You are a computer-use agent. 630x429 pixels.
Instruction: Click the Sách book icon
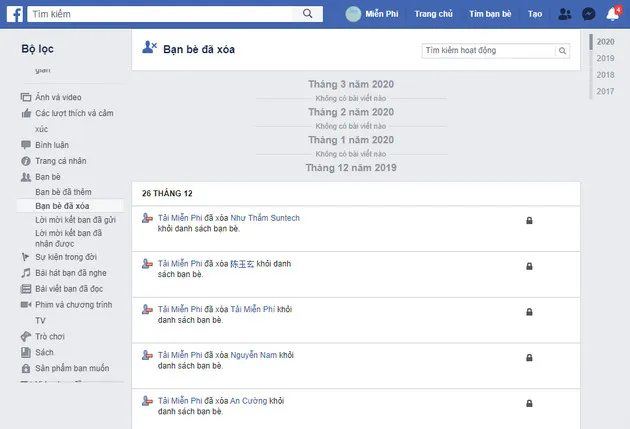click(26, 353)
